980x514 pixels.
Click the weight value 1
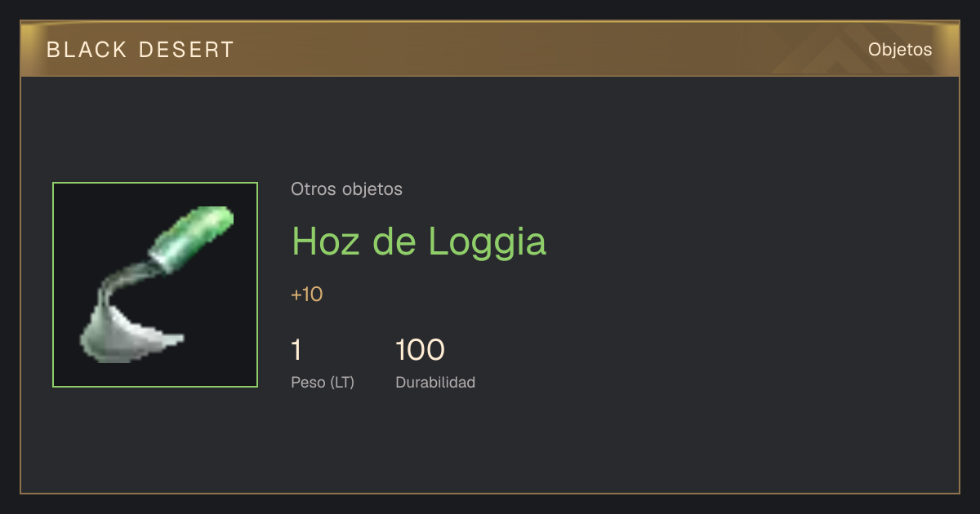(296, 350)
